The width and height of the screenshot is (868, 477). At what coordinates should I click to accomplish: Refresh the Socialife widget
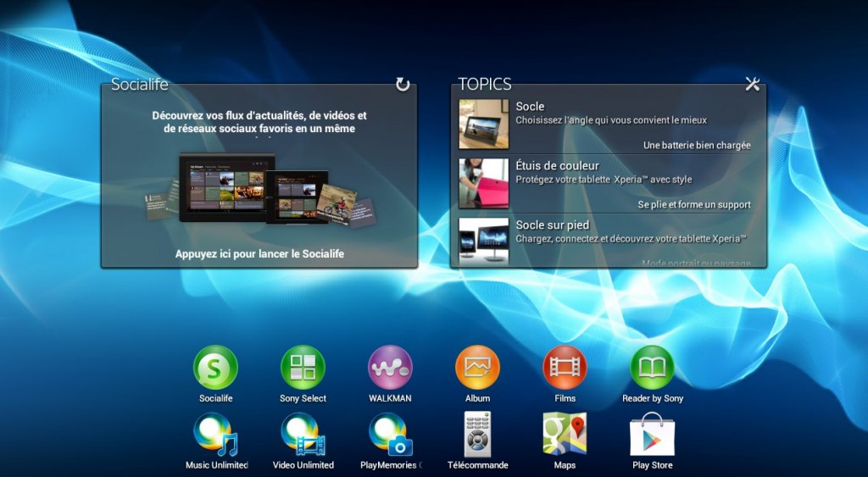click(x=403, y=84)
